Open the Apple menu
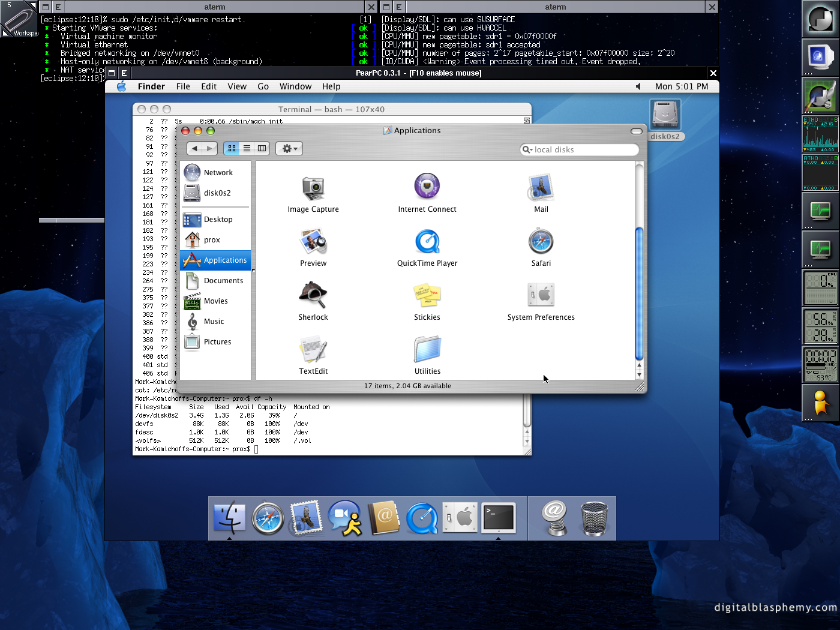This screenshot has width=840, height=630. click(121, 86)
